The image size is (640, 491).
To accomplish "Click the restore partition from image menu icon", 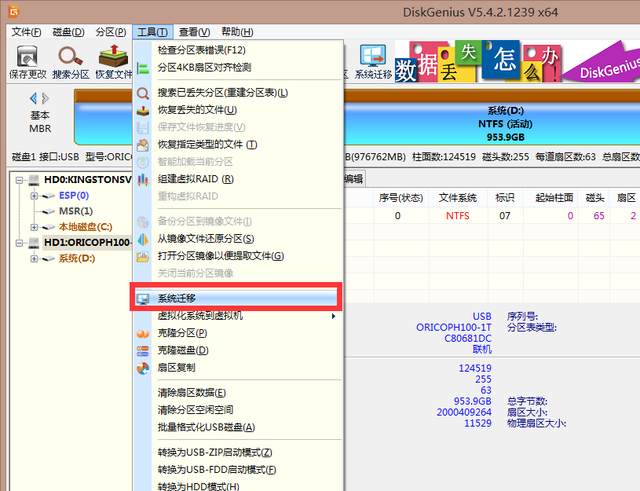I will click(143, 239).
